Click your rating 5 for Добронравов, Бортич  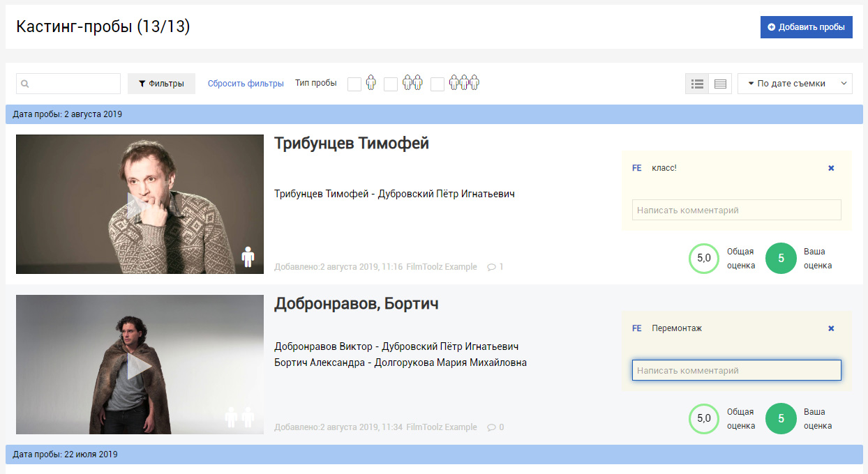781,419
